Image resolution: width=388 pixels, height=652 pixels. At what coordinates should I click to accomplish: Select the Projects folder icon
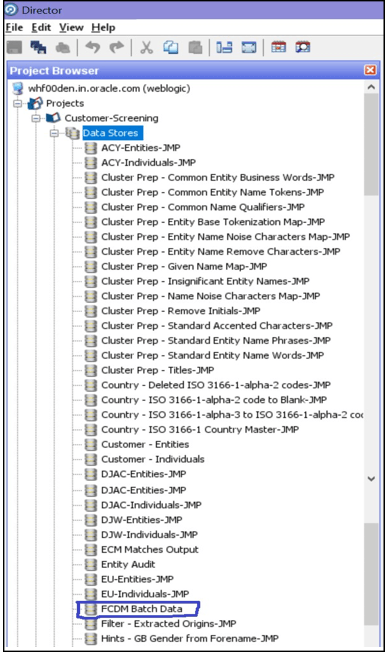[x=35, y=103]
